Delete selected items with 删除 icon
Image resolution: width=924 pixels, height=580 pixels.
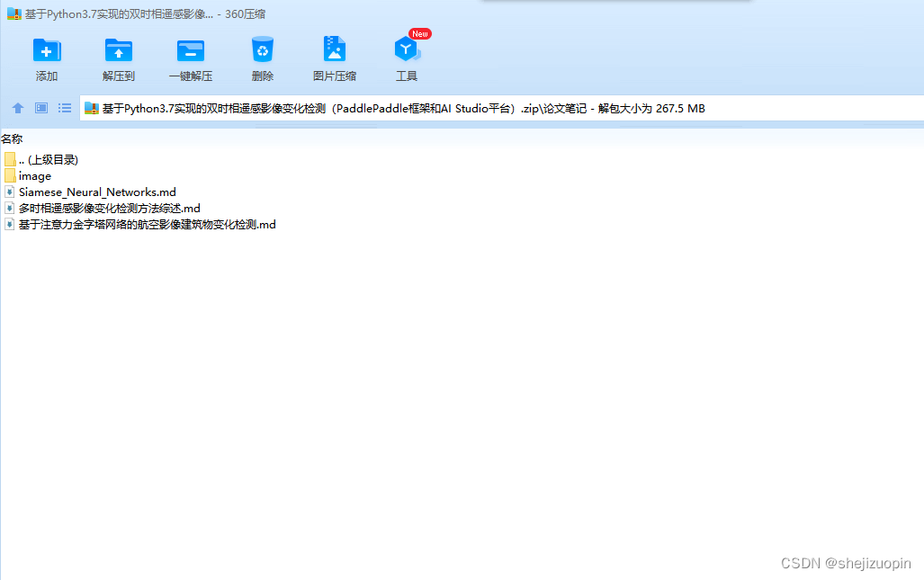262,56
